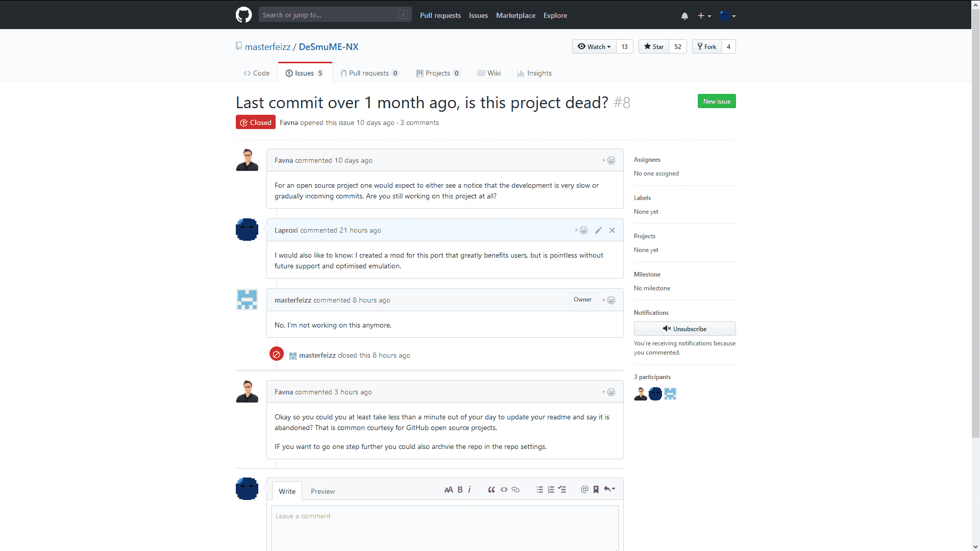The image size is (980, 551).
Task: Apply bold formatting in the comment editor
Action: point(460,490)
